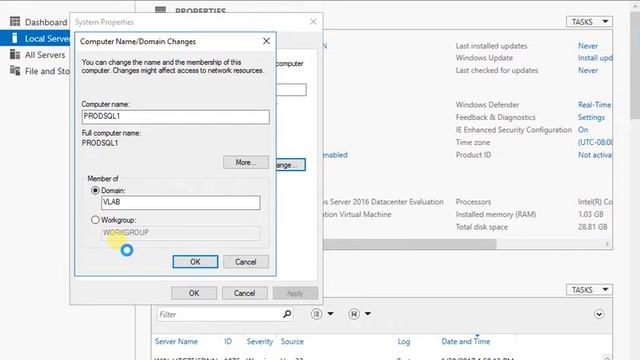Confirm with OK in Domain Changes dialog
Viewport: 640px width, 360px height.
tap(195, 262)
